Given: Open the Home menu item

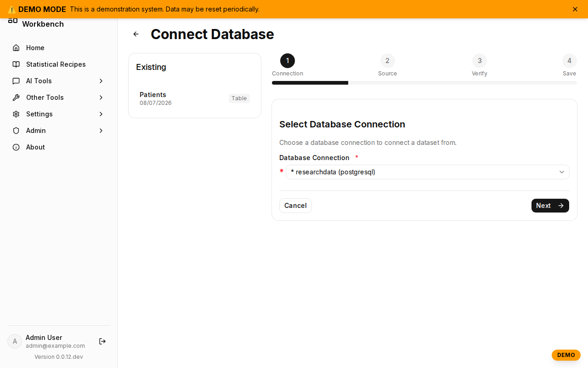Looking at the screenshot, I should (58, 48).
